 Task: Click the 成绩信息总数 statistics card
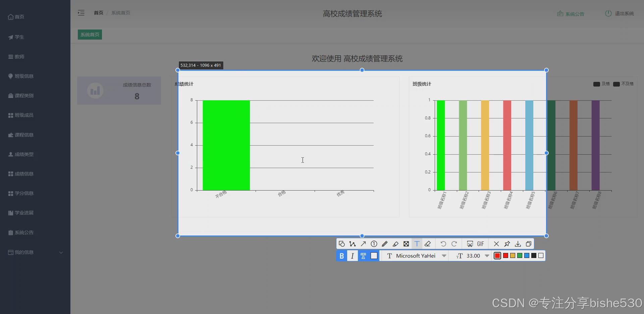[119, 91]
